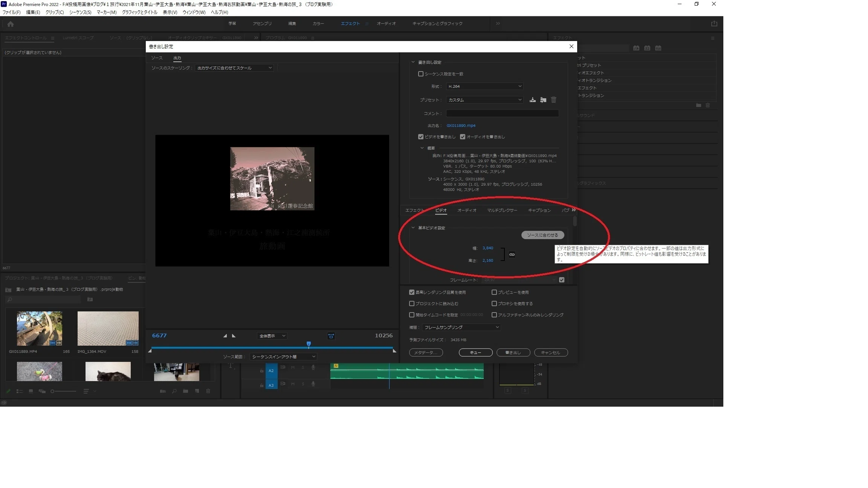Switch to the キャプション export tab
The width and height of the screenshot is (868, 488).
coord(539,210)
